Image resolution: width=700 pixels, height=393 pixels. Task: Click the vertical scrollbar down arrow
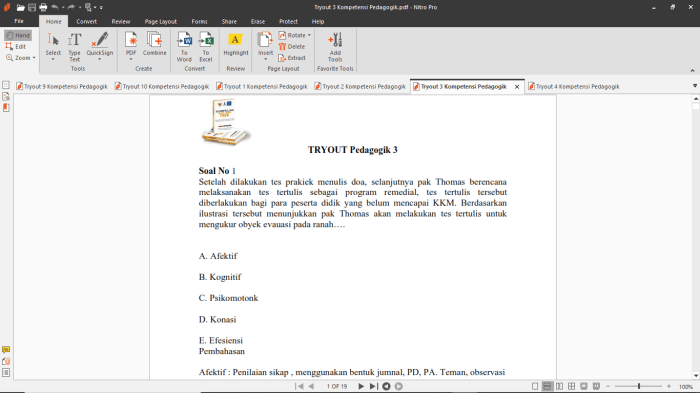pos(696,376)
